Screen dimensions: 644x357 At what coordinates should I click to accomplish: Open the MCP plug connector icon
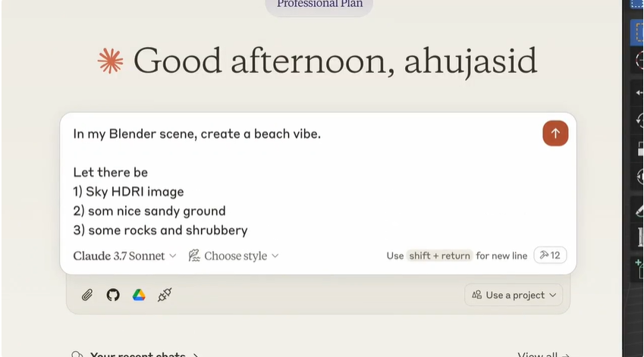coord(165,295)
